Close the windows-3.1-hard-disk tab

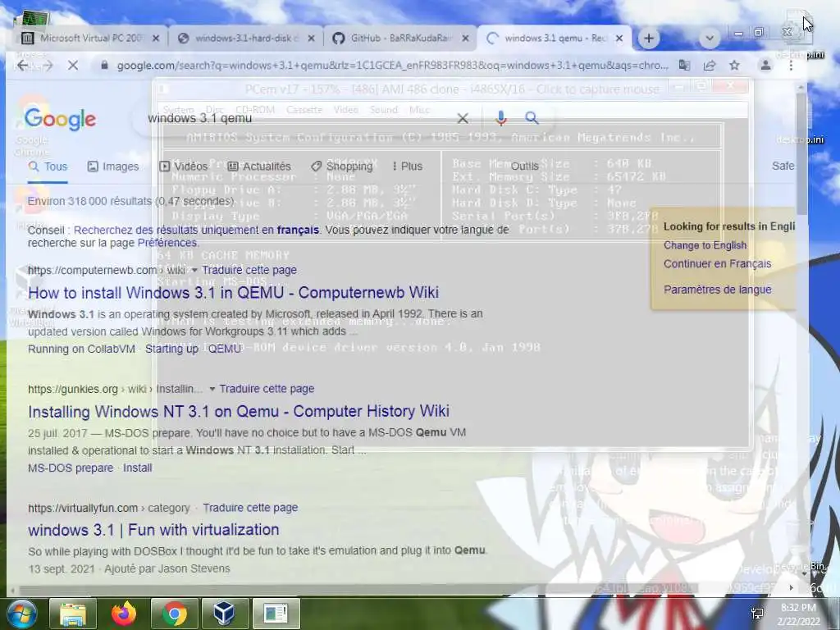(311, 38)
